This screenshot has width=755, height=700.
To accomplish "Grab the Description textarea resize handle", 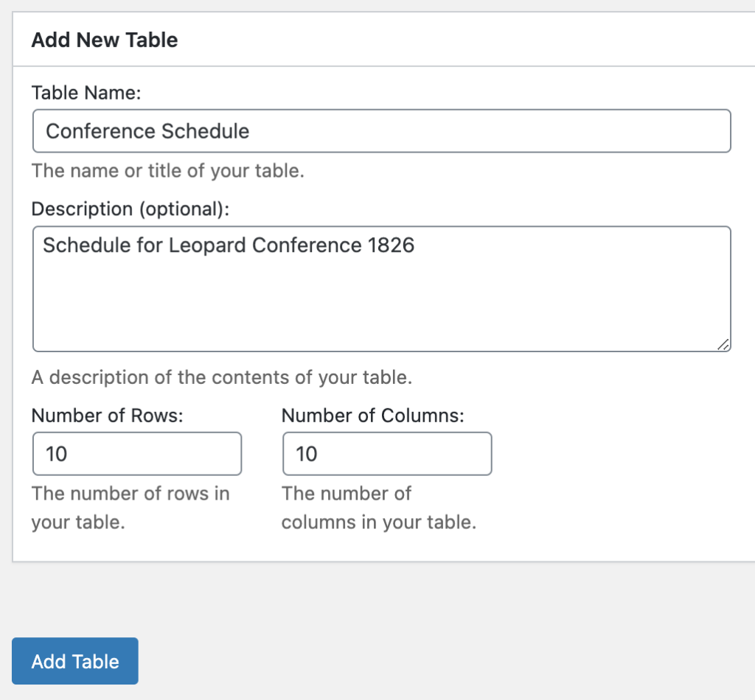I will point(723,344).
